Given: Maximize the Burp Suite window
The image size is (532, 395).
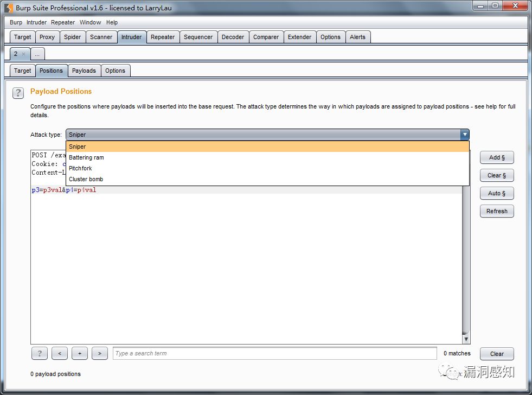Looking at the screenshot, I should tap(495, 5).
